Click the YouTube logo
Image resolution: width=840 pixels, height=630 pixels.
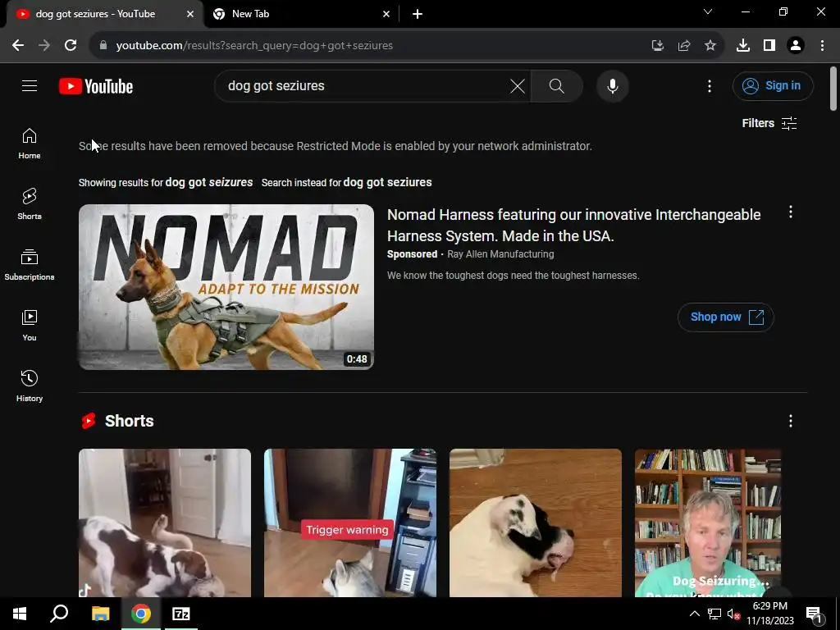[96, 86]
